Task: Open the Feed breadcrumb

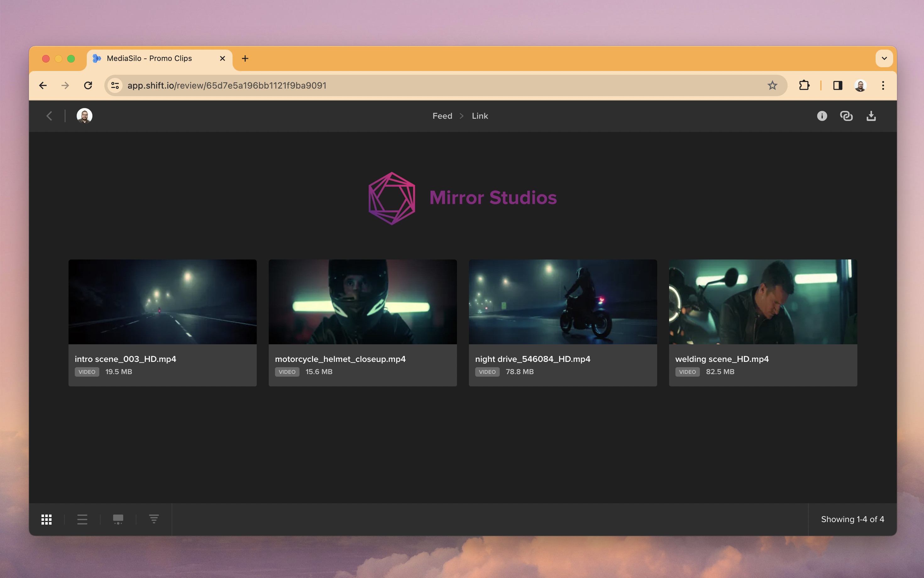Action: (x=442, y=116)
